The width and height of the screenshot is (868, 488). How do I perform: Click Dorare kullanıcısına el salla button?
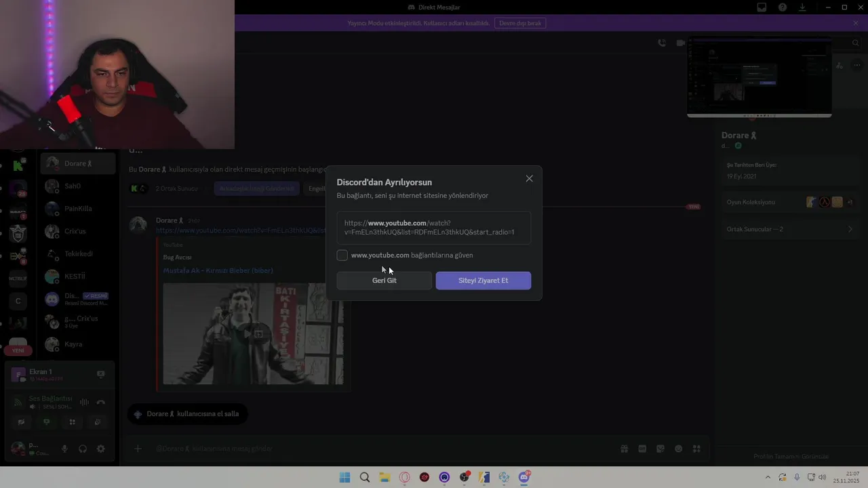pyautogui.click(x=187, y=414)
